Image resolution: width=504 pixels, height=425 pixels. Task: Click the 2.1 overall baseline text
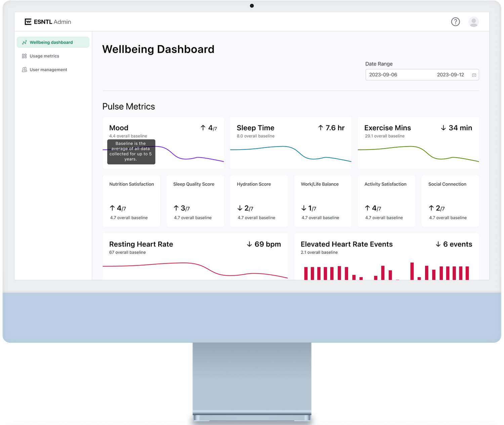319,253
